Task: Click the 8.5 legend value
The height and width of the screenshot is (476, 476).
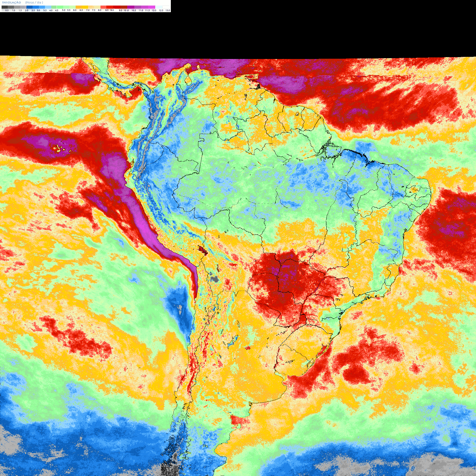Action: point(107,10)
